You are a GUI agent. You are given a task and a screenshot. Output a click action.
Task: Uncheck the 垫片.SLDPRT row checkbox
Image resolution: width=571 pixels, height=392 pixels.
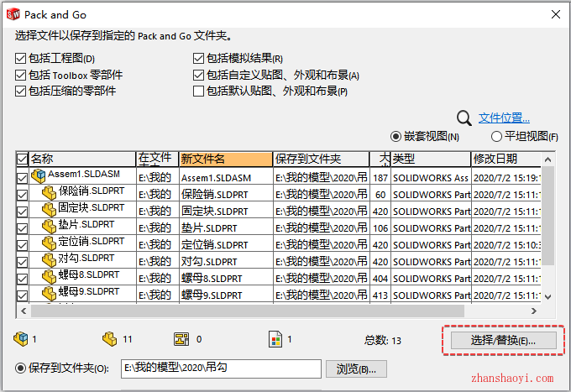coord(22,228)
